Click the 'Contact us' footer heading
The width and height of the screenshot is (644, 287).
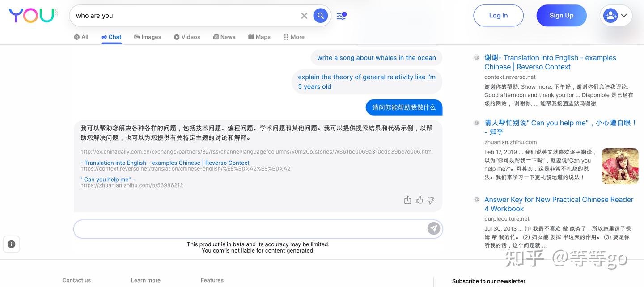[76, 280]
